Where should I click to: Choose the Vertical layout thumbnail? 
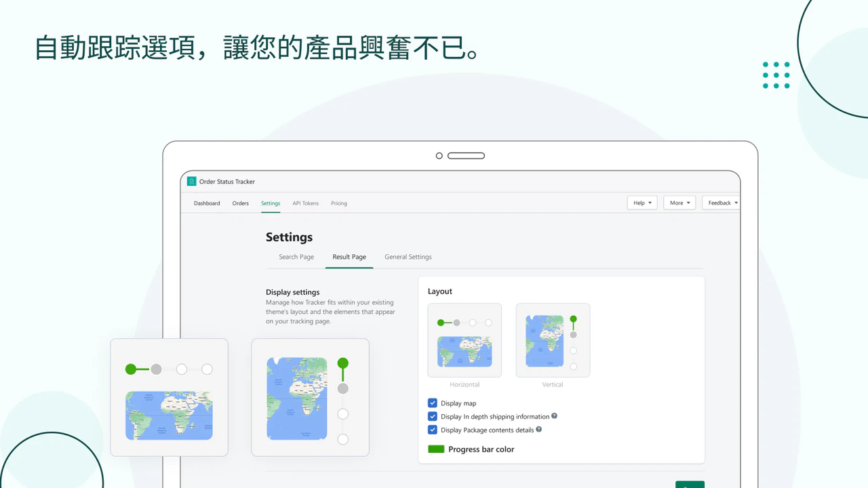553,340
